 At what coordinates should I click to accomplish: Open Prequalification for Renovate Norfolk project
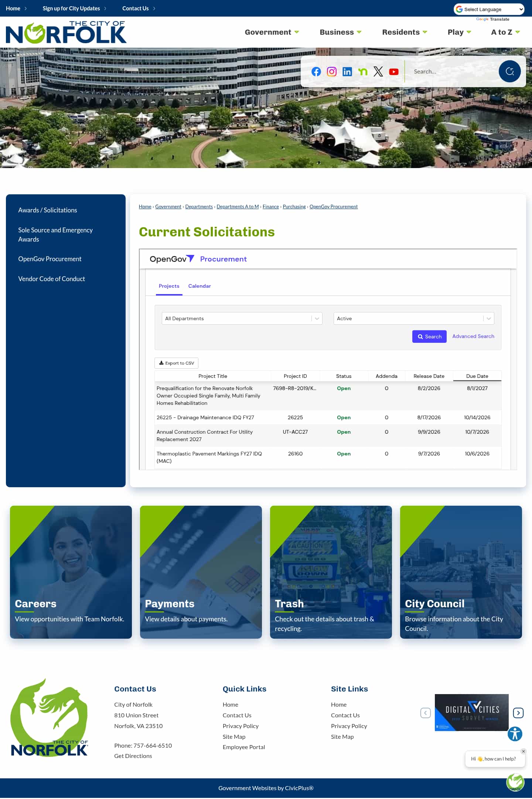208,396
